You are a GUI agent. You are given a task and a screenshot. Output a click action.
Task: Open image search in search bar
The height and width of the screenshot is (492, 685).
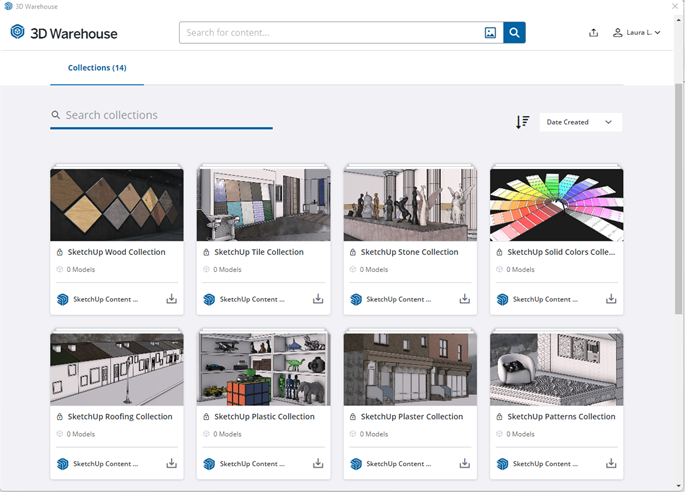tap(490, 33)
